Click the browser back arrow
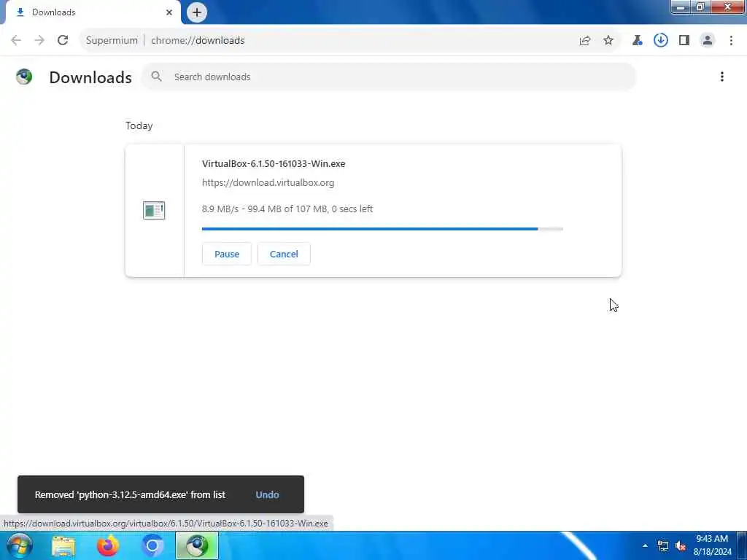Image resolution: width=747 pixels, height=560 pixels. tap(16, 41)
